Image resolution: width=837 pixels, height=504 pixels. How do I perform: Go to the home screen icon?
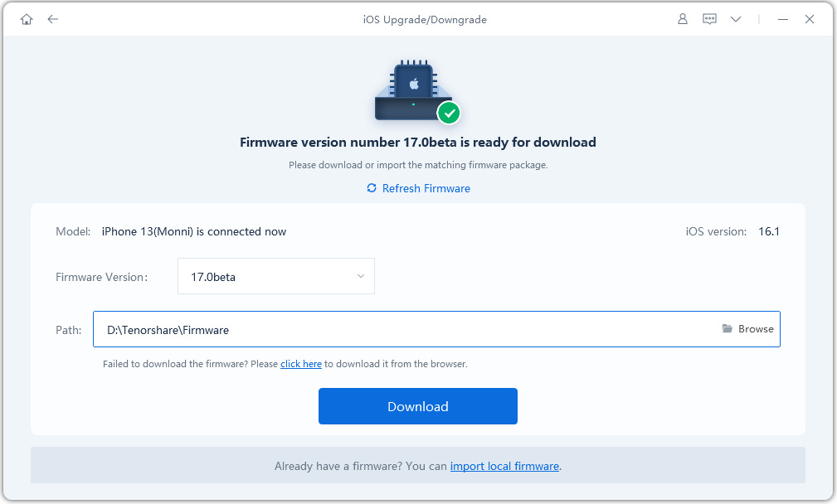(27, 20)
